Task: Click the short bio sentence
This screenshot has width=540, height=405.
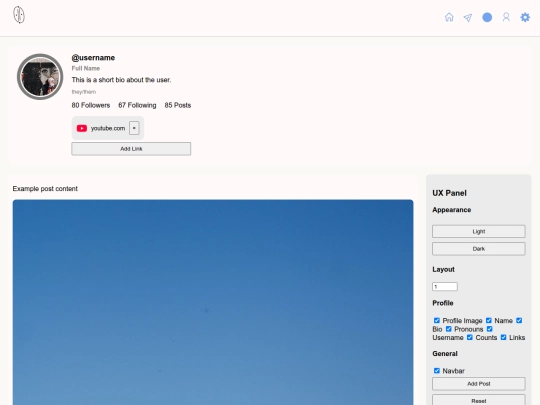Action: [121, 80]
